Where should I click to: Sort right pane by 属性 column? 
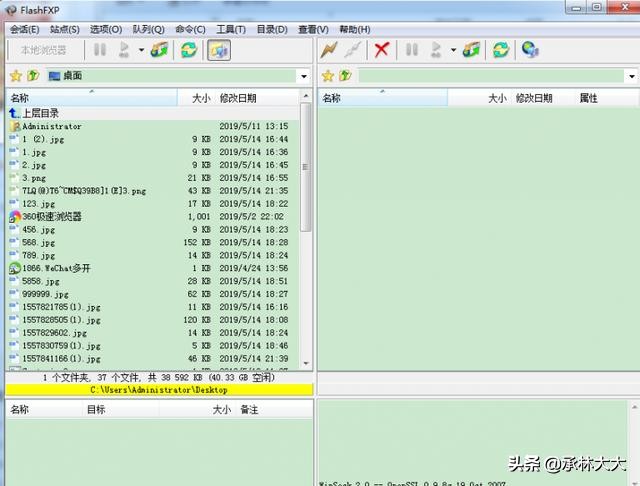[588, 98]
